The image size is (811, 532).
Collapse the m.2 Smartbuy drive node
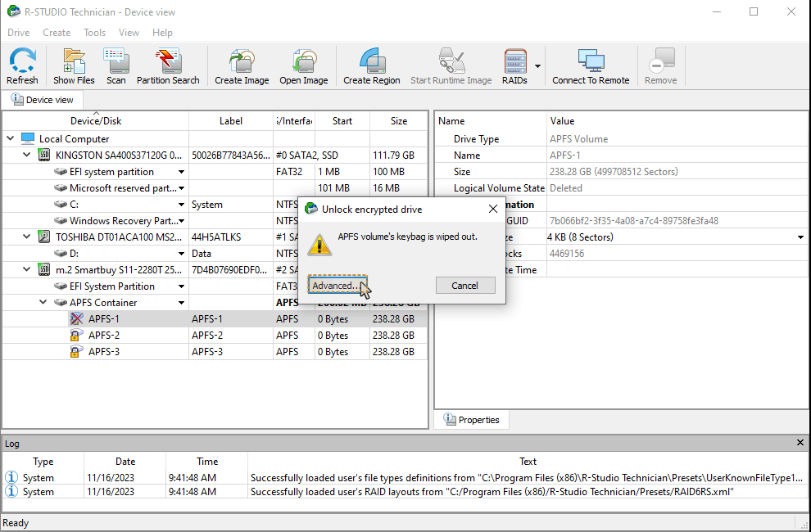(x=27, y=269)
